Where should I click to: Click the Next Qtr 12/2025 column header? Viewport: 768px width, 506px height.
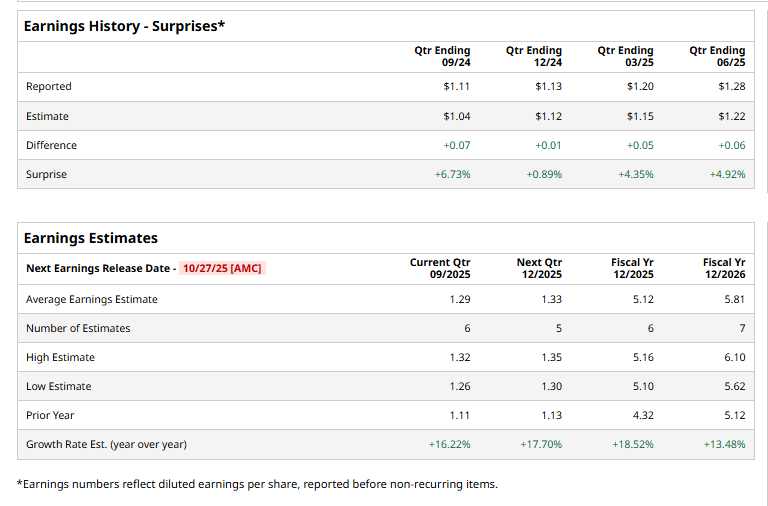point(539,268)
